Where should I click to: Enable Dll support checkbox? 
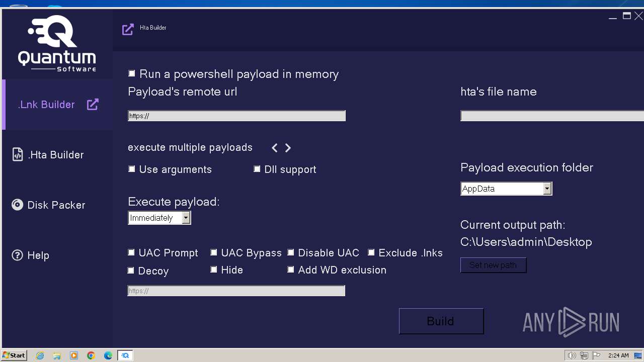point(257,169)
